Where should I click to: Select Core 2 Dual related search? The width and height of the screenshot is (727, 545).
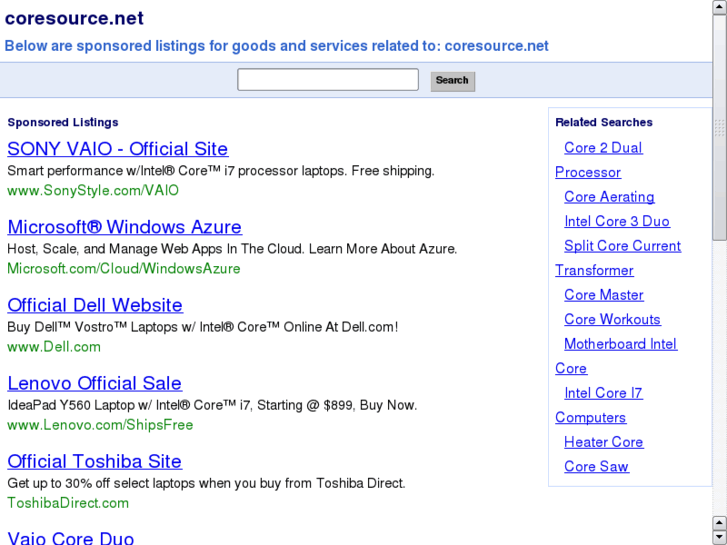tap(603, 148)
